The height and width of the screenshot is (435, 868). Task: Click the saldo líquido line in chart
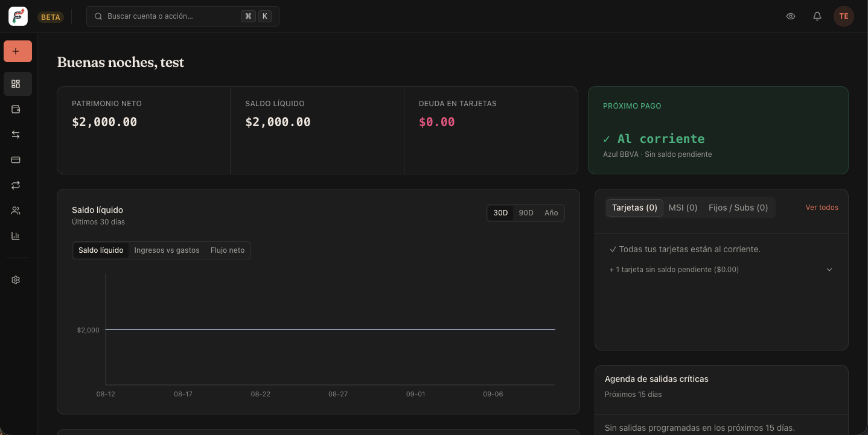[x=330, y=329]
